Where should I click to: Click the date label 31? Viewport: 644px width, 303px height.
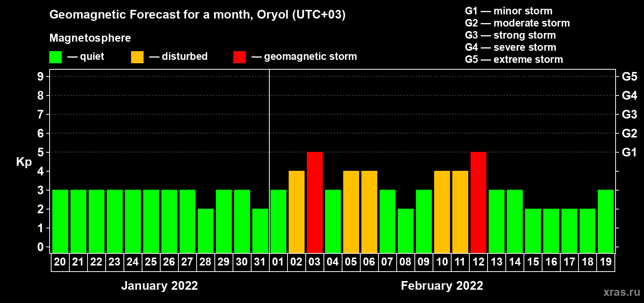260,262
